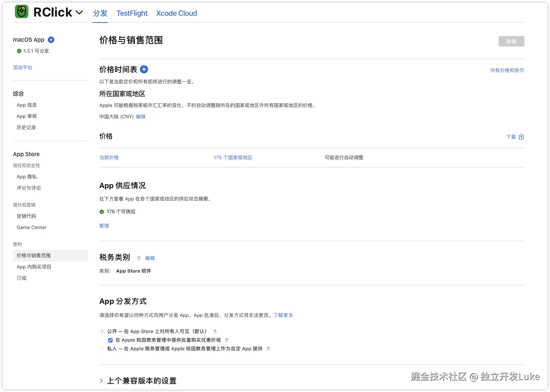Click the download icon next to 下载
The width and height of the screenshot is (550, 392).
(521, 137)
